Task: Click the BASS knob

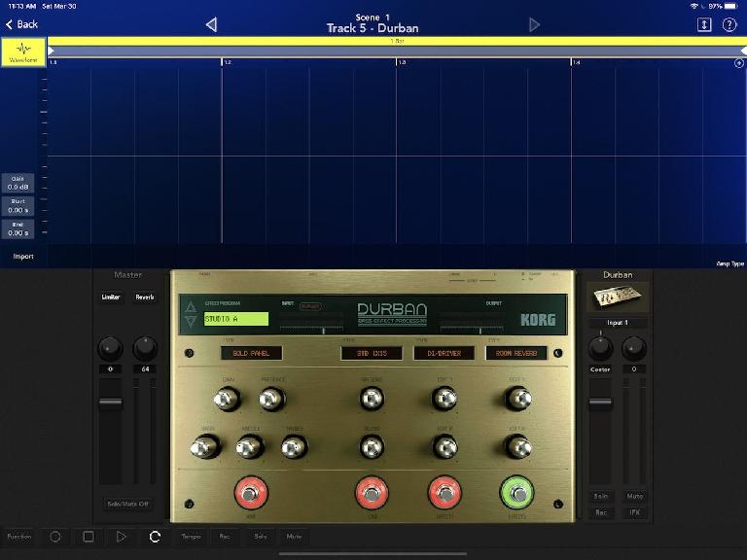Action: coord(205,447)
